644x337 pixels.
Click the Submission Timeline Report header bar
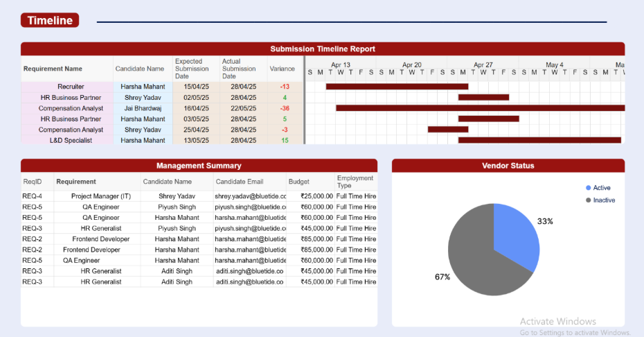coord(323,49)
